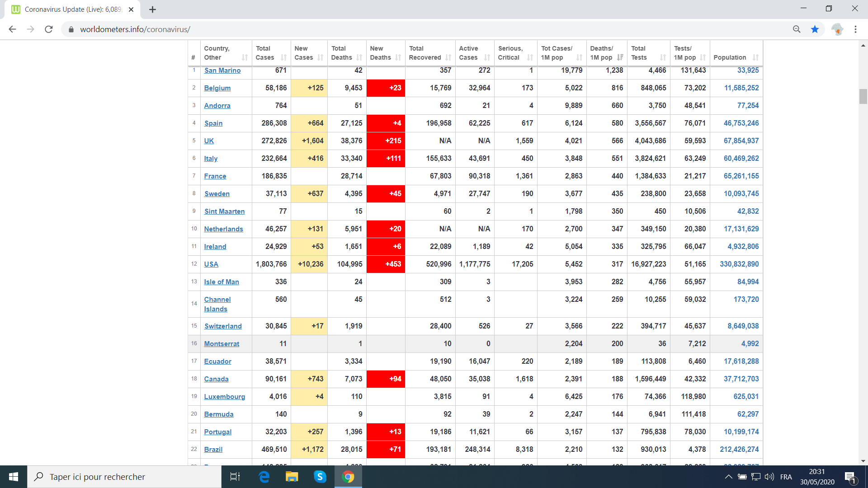Open the Portugal country link
The height and width of the screenshot is (488, 868).
[x=217, y=432]
